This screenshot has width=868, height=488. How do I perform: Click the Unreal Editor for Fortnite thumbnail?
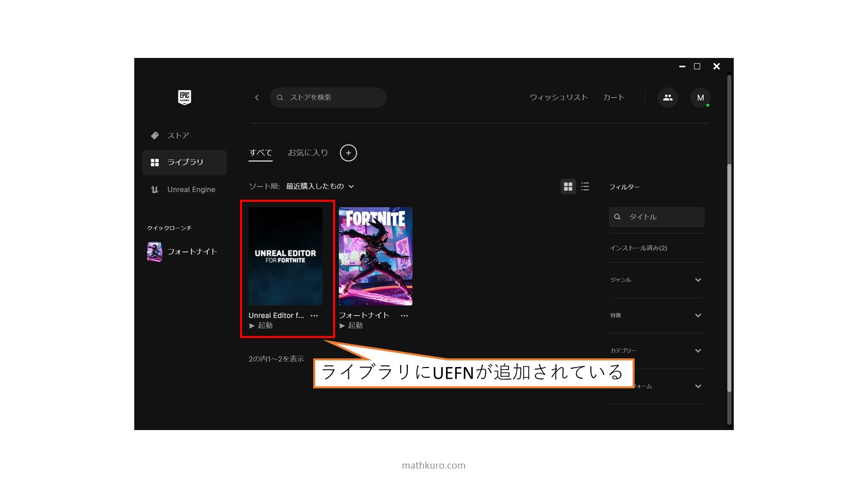pyautogui.click(x=285, y=256)
